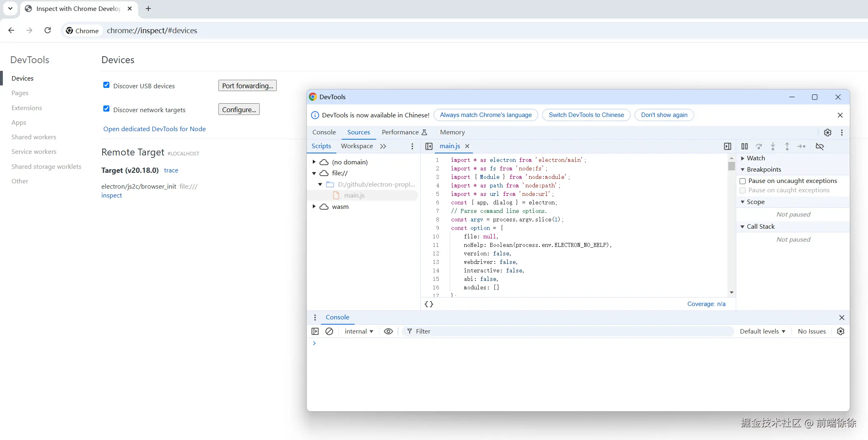868x440 pixels.
Task: Create live expression eye icon
Action: [x=388, y=331]
